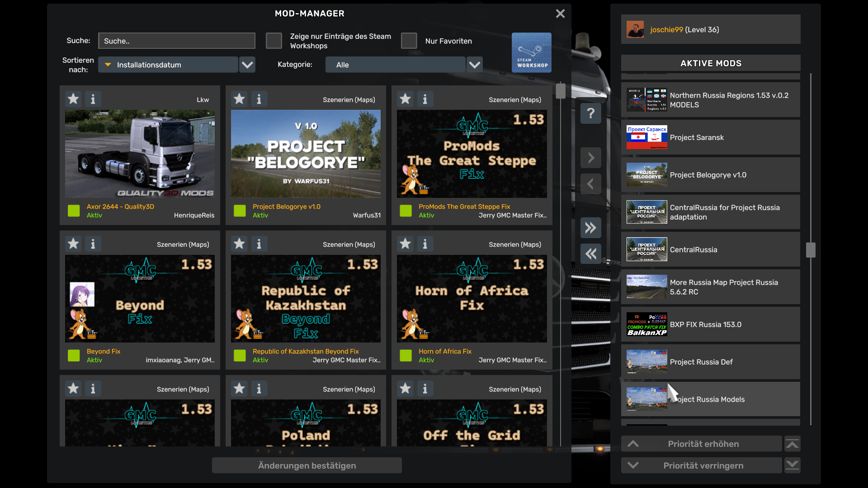This screenshot has width=868, height=488.
Task: Click the Beyond Fix thumbnail
Action: [x=140, y=299]
